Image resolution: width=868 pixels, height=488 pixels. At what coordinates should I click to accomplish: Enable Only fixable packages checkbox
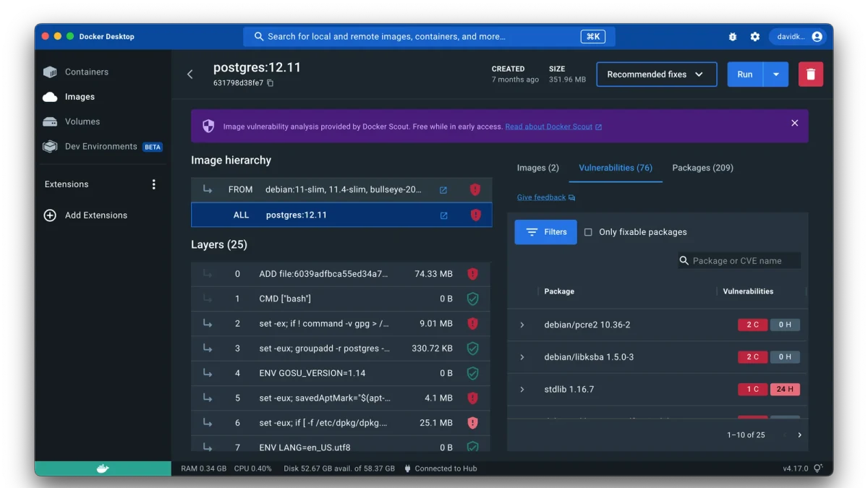pyautogui.click(x=588, y=232)
